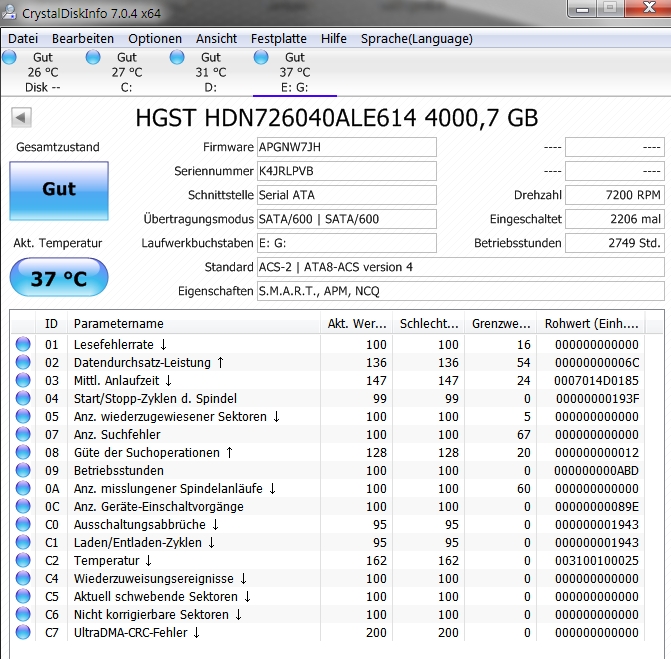Click status icon of UltraDMA-CRC-Fehler row
The image size is (671, 659).
coord(23,632)
